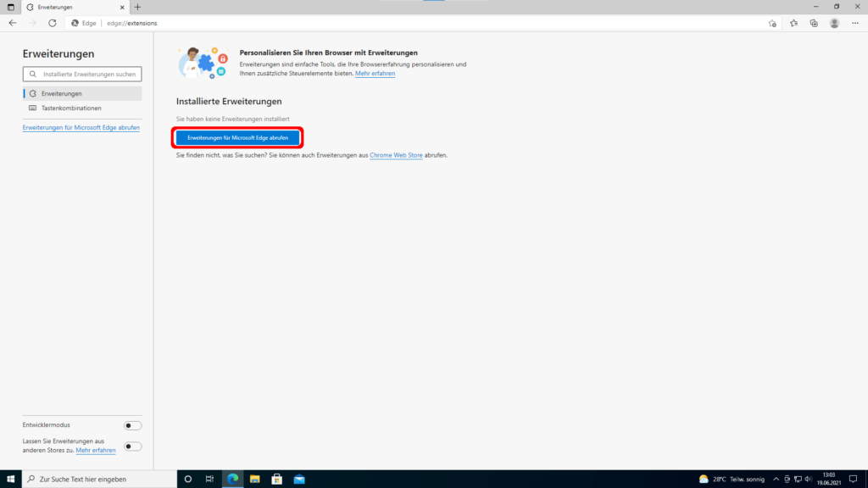Enable extensions from other stores switch

tap(132, 446)
